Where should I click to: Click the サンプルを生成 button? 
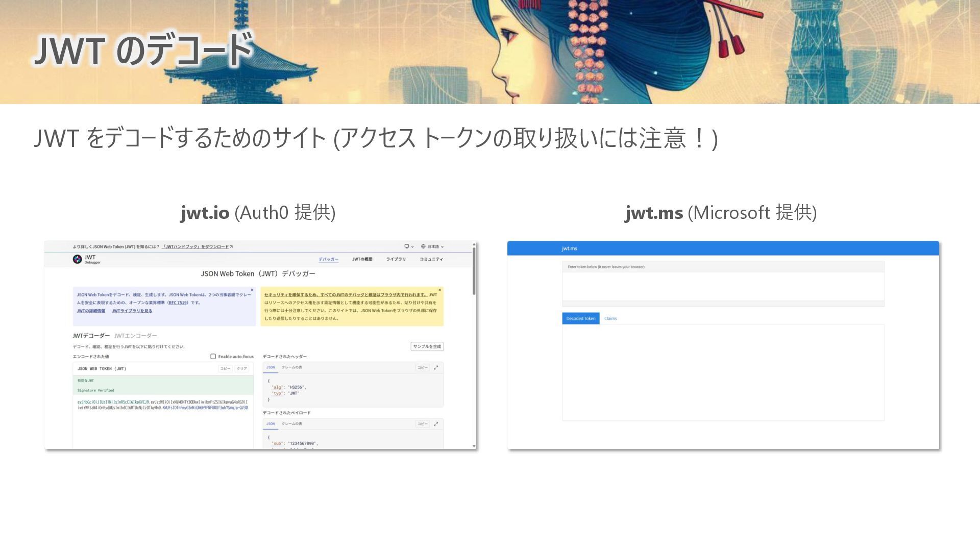[427, 346]
